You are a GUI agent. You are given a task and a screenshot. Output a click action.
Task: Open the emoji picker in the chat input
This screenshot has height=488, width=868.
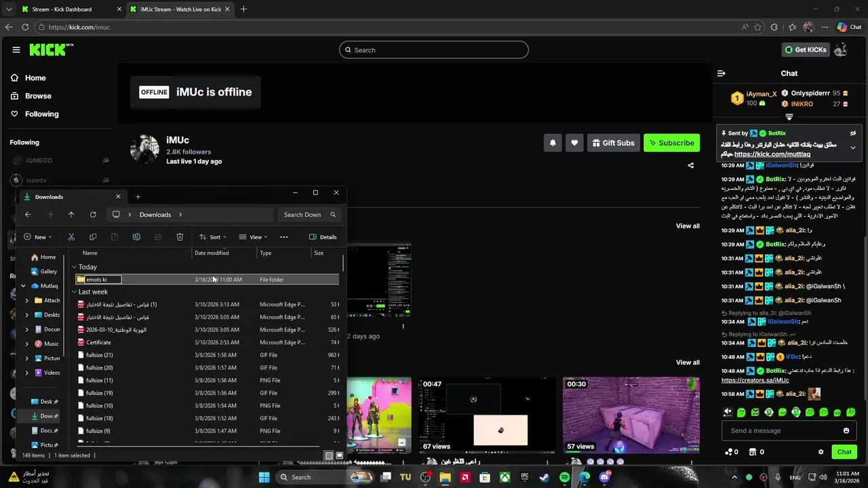[846, 430]
